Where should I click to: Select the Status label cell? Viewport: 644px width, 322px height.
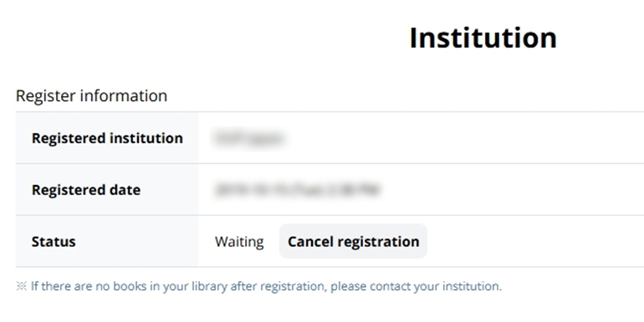(107, 242)
